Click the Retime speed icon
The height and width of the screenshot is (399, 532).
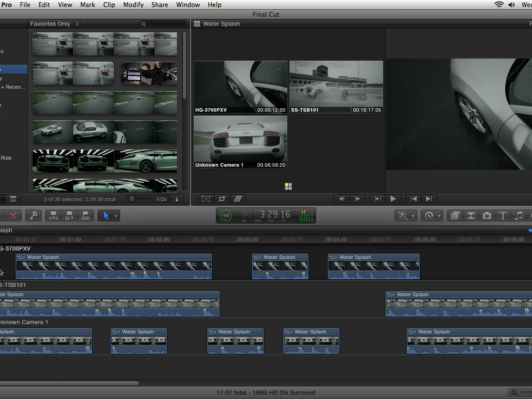pos(429,216)
